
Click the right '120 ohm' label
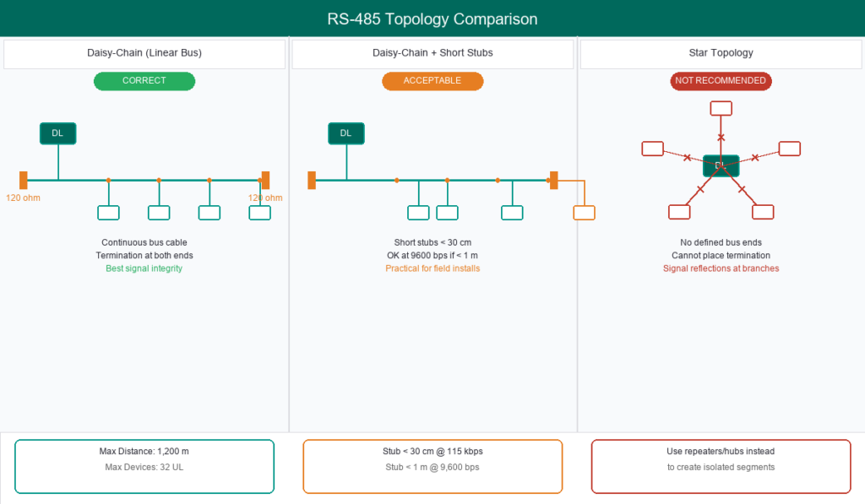[x=265, y=198]
